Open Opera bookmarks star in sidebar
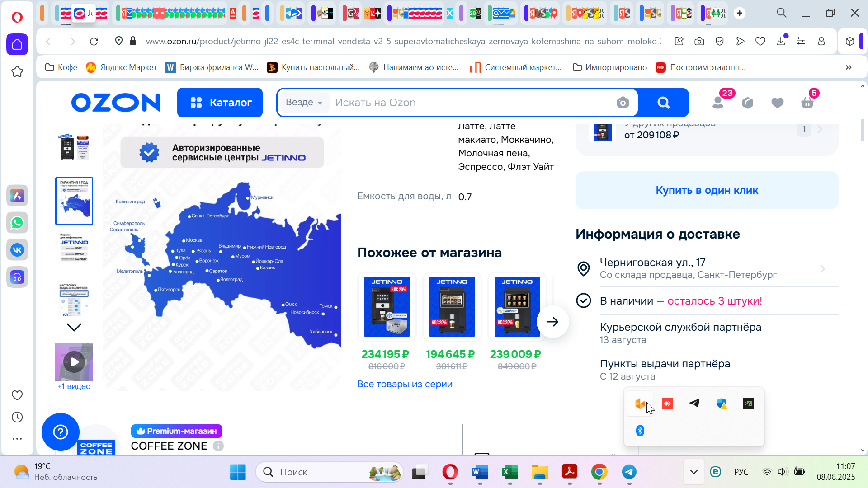Screen dimensions: 868x488 17,71
